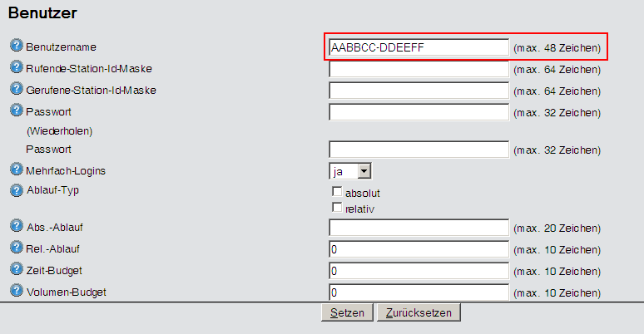Click the help icon beside Ablauf-Typ
The width and height of the screenshot is (644, 334).
(x=16, y=190)
